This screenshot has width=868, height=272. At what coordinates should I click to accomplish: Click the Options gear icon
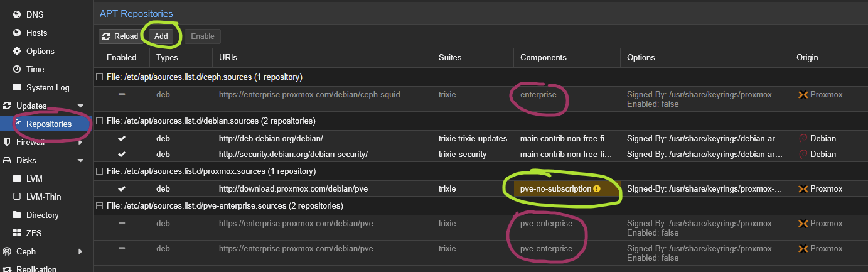coord(17,51)
